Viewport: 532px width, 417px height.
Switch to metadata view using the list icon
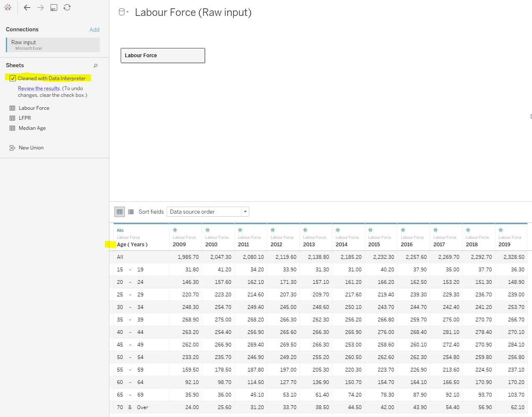[130, 212]
